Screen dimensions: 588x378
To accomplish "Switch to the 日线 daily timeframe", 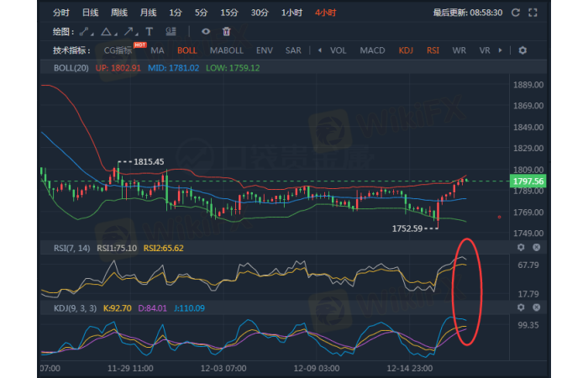I will click(90, 13).
